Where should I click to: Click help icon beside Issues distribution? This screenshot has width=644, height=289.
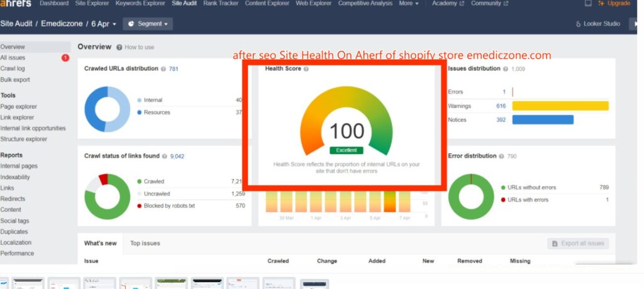[x=506, y=69]
